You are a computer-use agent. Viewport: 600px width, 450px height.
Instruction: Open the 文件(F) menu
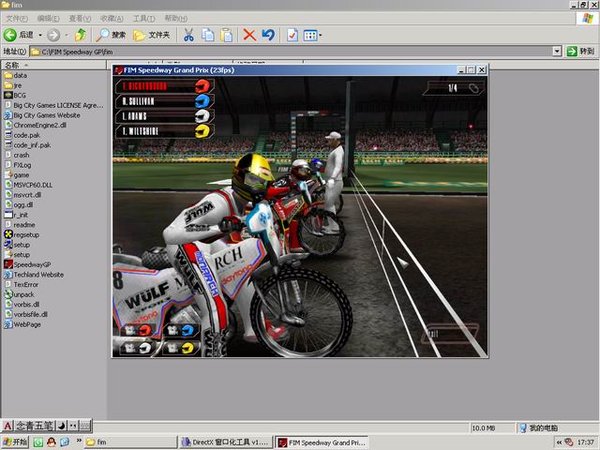[x=15, y=18]
